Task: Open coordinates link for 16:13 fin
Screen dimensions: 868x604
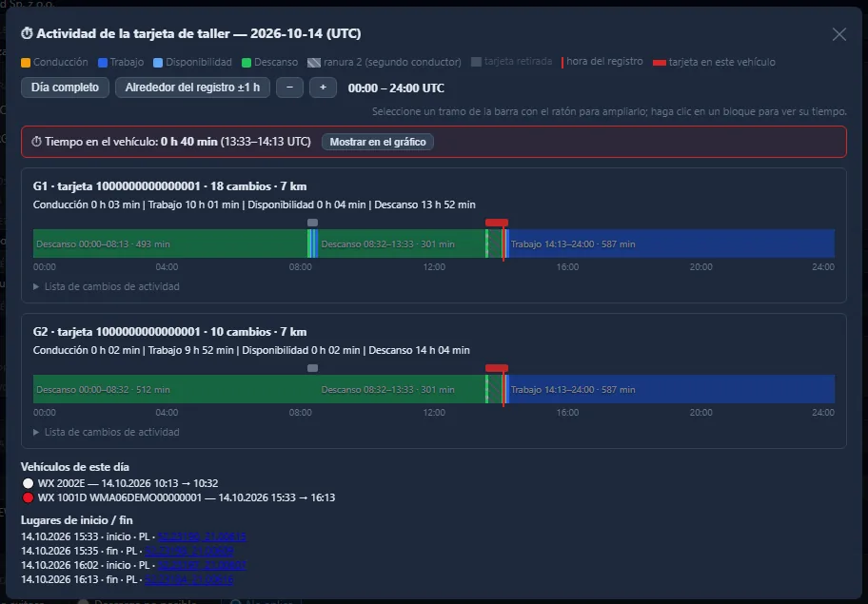Action: pyautogui.click(x=188, y=579)
